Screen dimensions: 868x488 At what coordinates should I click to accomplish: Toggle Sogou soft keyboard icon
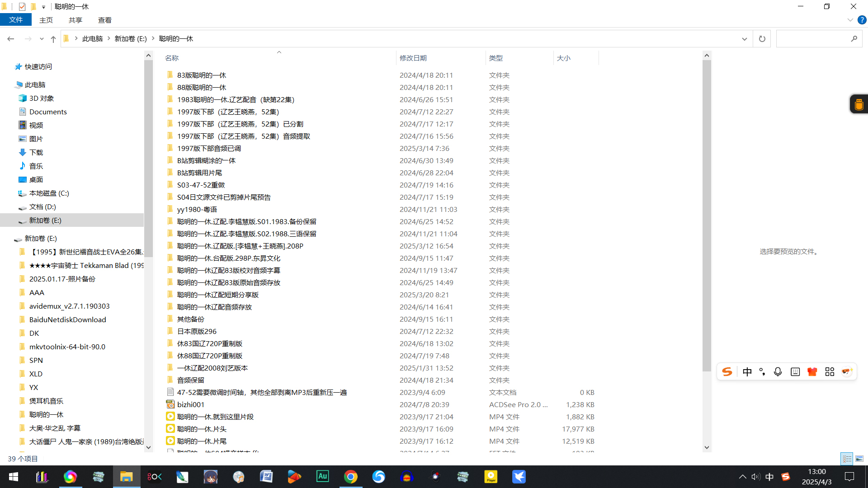795,372
